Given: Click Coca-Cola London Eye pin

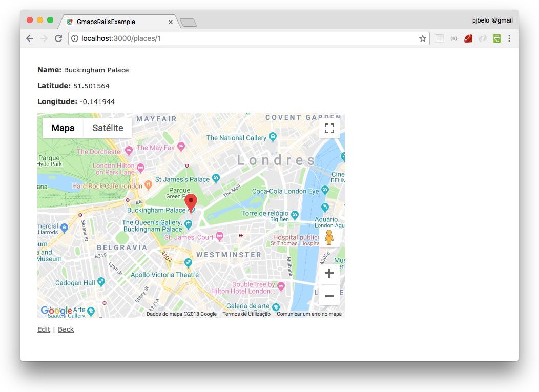Looking at the screenshot, I should (325, 190).
